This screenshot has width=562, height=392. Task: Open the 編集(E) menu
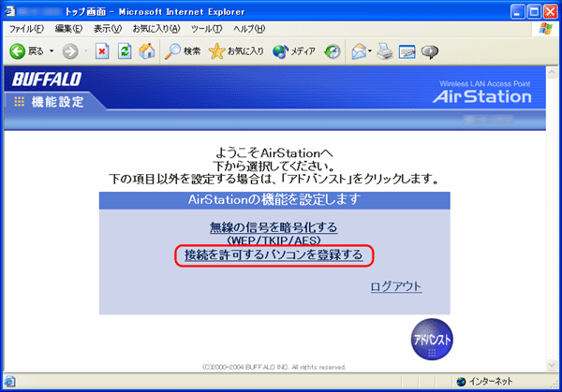68,29
